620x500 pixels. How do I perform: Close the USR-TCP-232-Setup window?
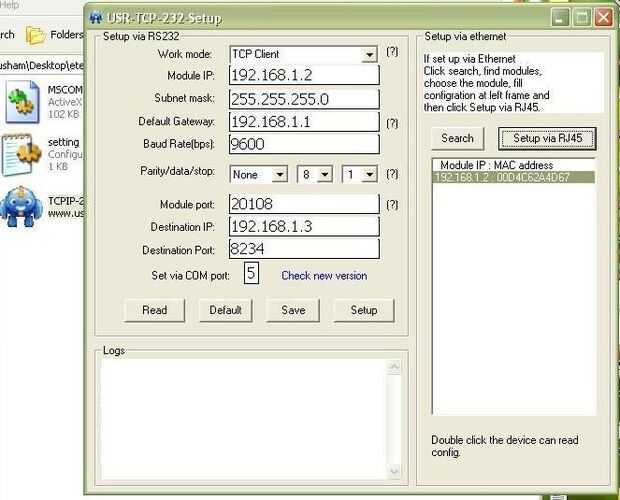(604, 17)
